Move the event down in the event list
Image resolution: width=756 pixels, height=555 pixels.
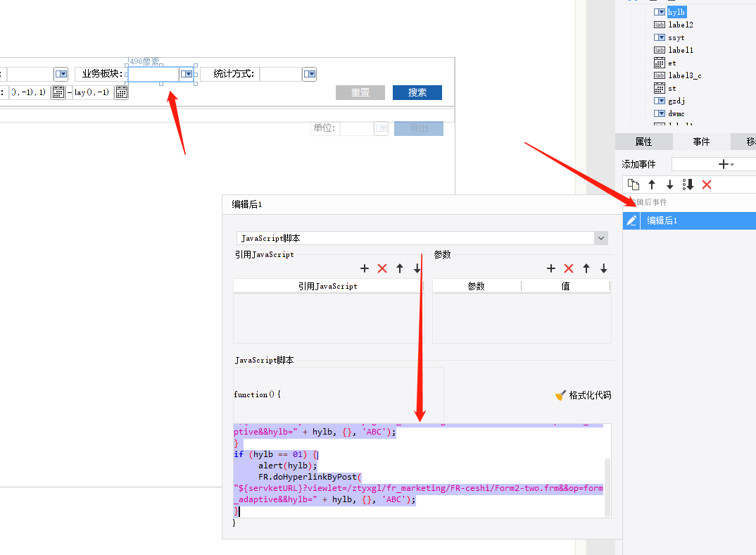tap(669, 185)
